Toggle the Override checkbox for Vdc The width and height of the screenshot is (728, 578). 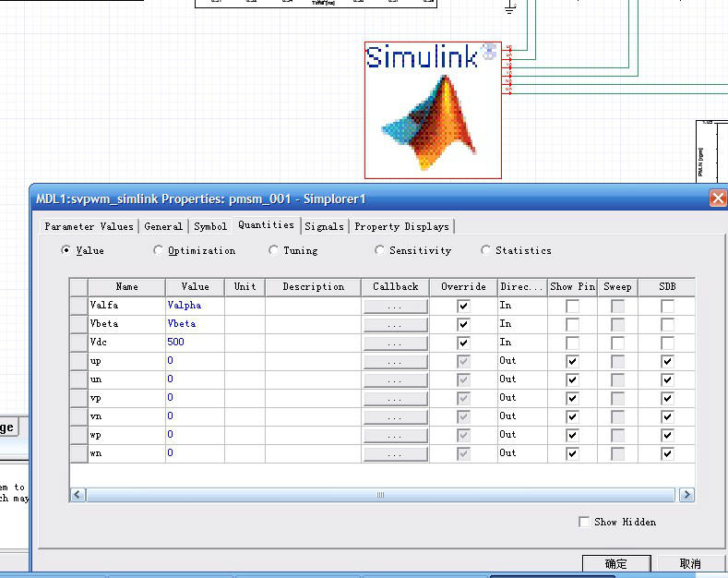pos(463,343)
